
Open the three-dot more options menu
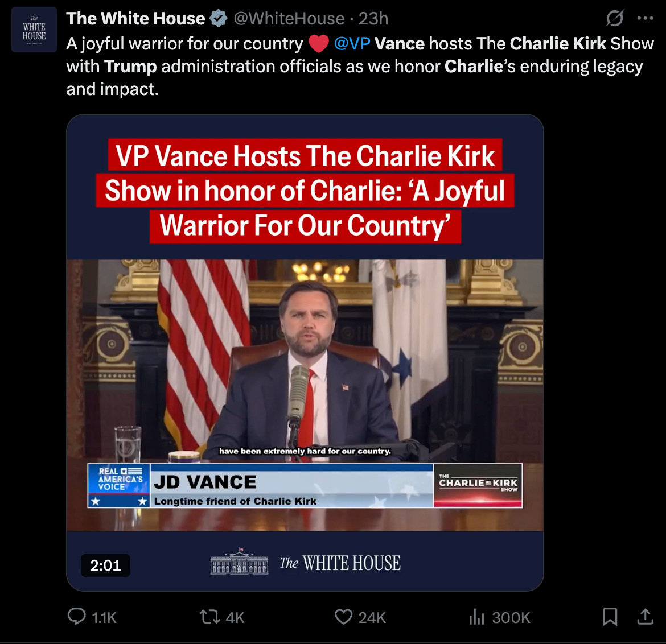pos(645,18)
